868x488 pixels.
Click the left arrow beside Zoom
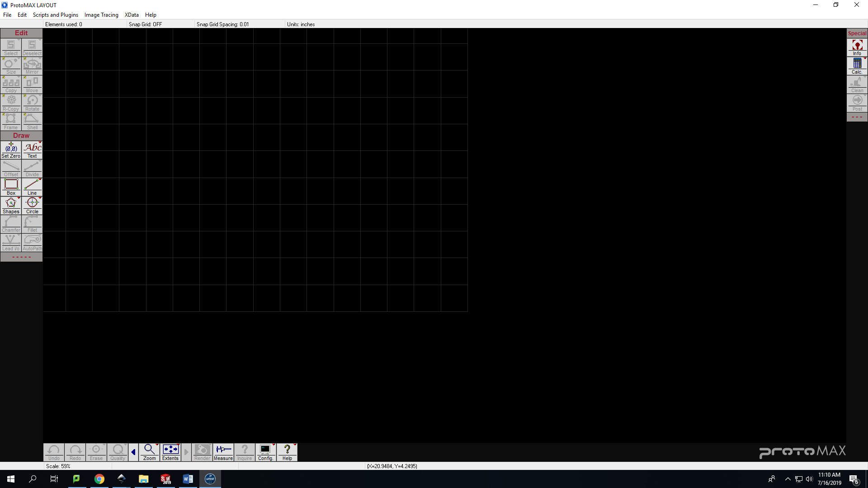pos(133,452)
